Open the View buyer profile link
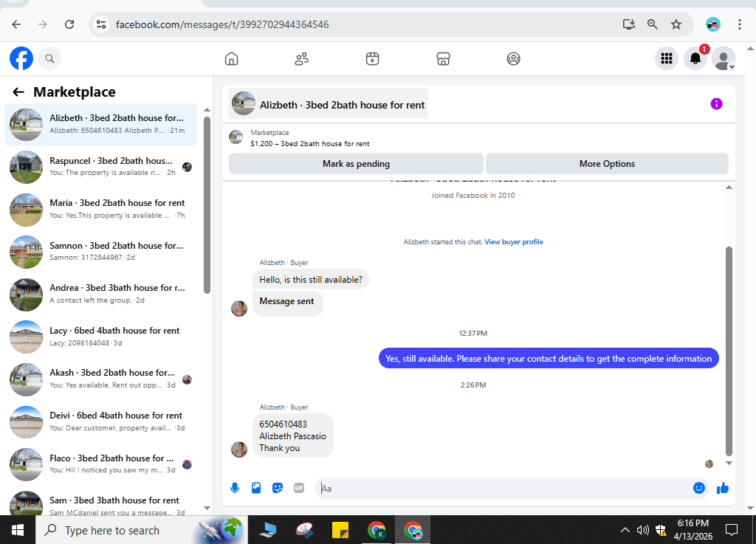756x544 pixels. click(514, 242)
